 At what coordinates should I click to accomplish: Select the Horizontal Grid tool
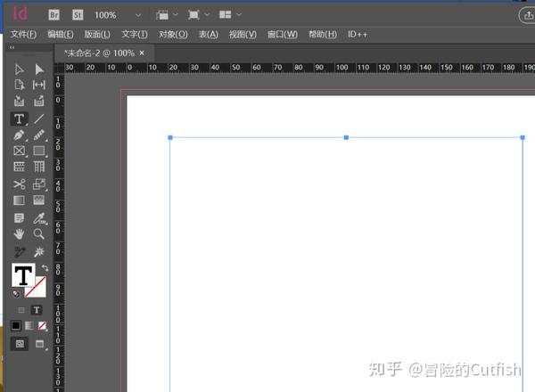(x=19, y=167)
